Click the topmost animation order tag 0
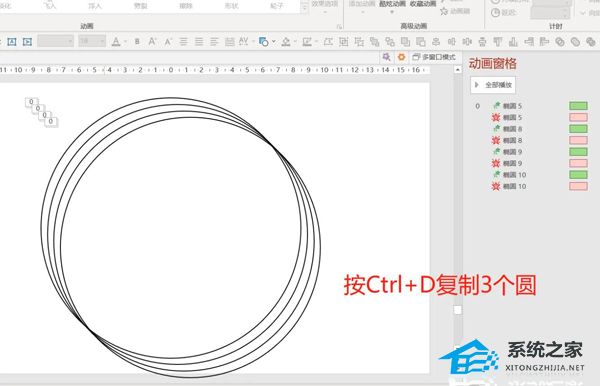The image size is (600, 386). click(x=31, y=102)
